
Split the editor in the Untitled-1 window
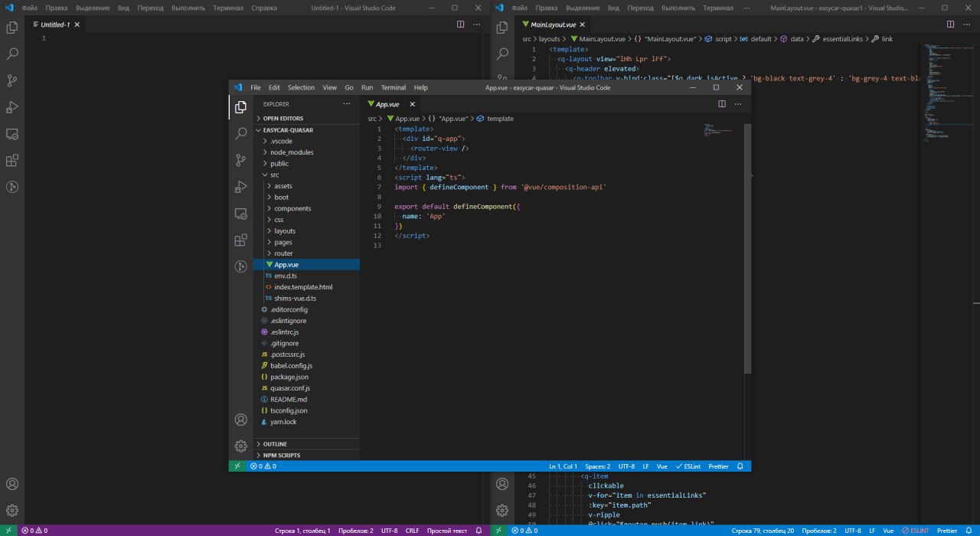click(460, 24)
